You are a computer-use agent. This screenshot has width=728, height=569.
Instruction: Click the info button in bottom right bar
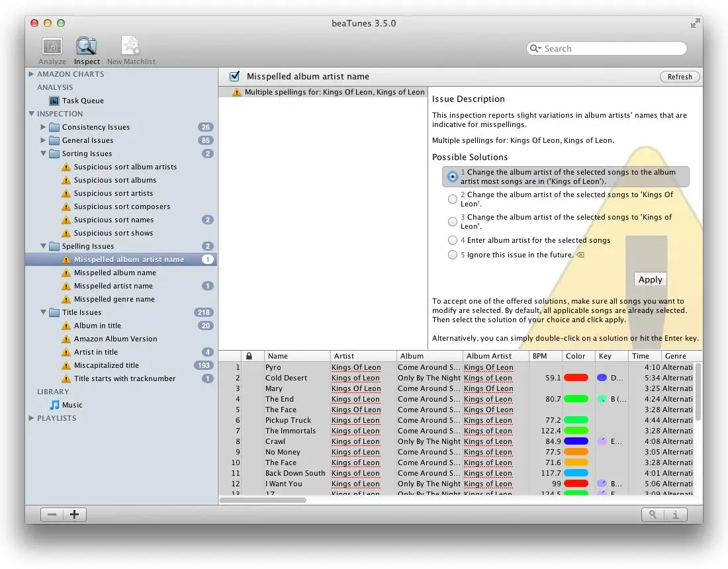coord(676,514)
